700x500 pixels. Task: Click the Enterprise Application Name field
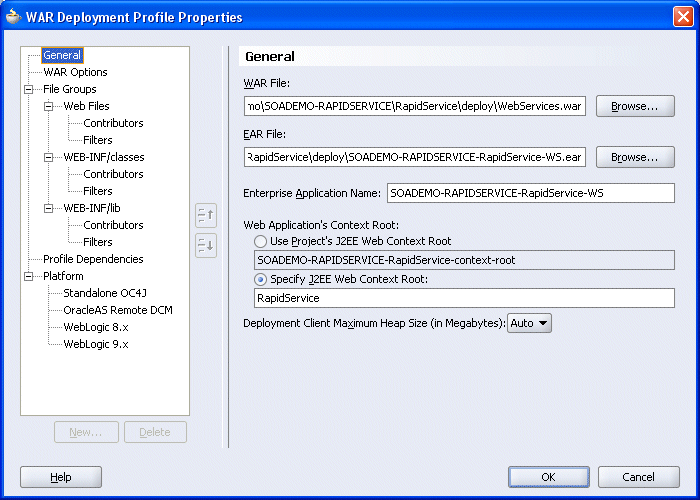pos(531,193)
